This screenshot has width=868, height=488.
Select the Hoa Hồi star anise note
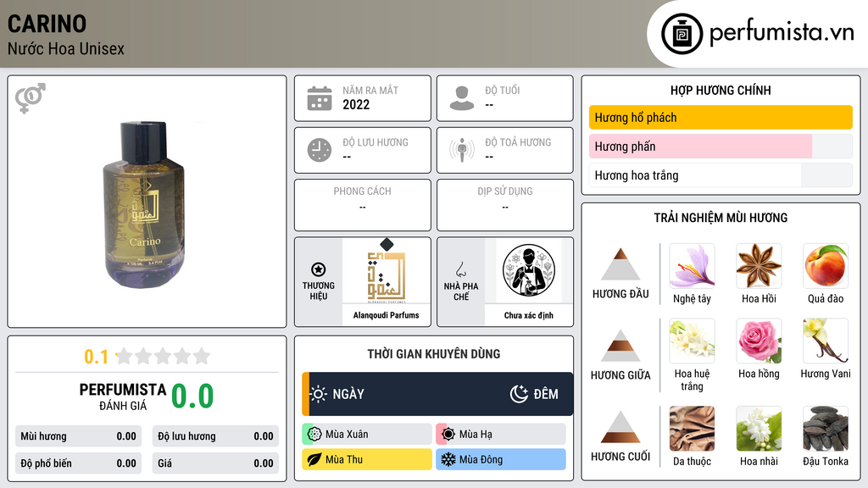[x=759, y=266]
